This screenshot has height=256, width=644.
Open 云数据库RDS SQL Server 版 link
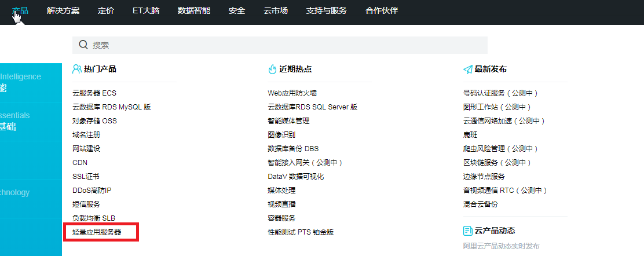click(x=313, y=107)
